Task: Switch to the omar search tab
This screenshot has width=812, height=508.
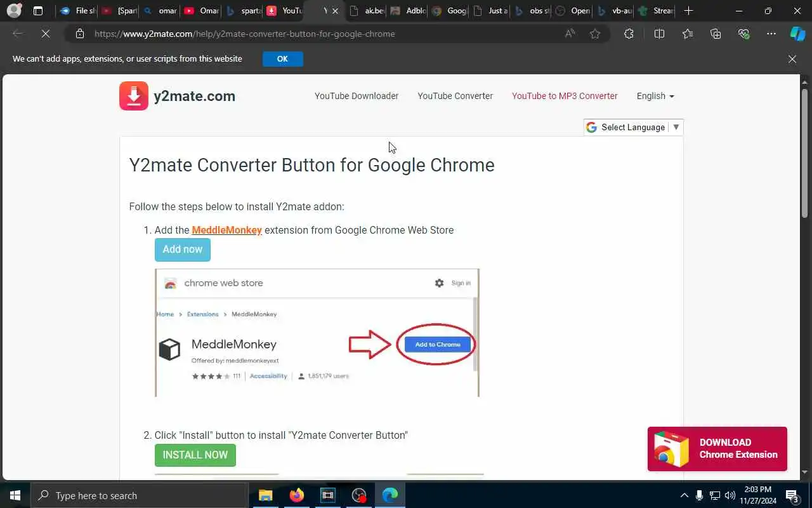Action: click(x=160, y=11)
